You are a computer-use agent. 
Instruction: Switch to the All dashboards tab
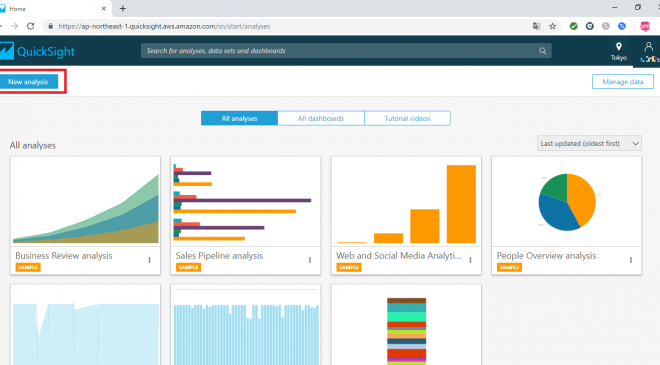tap(321, 118)
